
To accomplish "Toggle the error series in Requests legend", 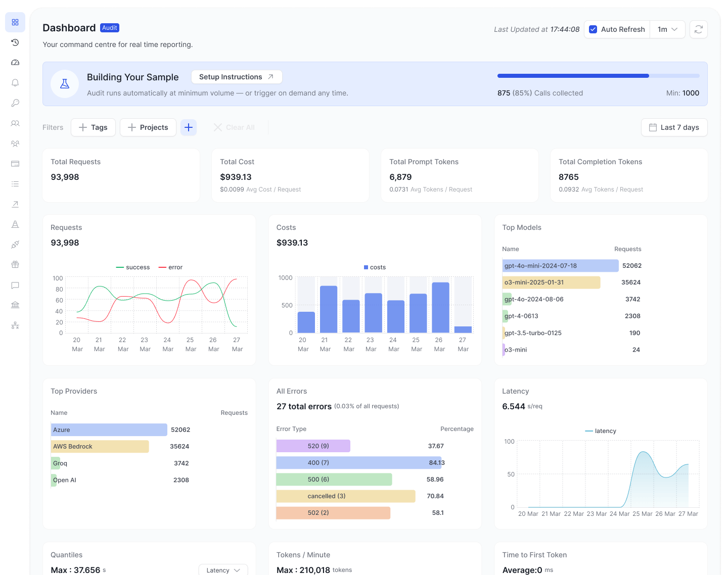I will [x=170, y=267].
